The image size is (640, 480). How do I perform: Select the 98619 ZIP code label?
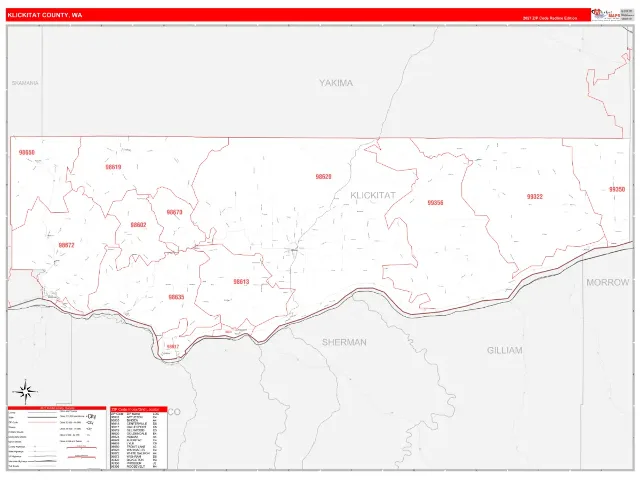coord(113,167)
